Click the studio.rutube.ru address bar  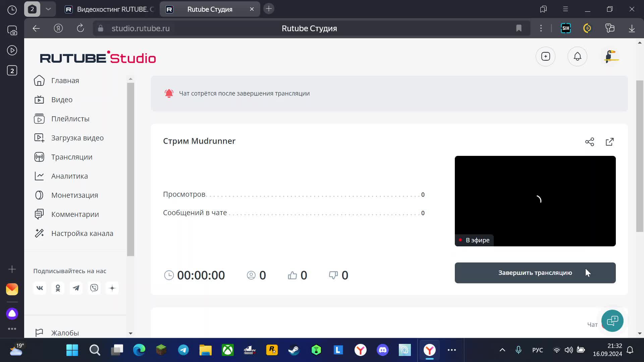click(141, 28)
